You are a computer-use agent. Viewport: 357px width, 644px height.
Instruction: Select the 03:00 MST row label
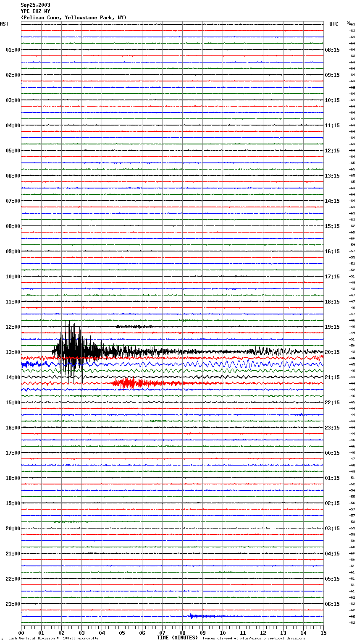tap(13, 100)
